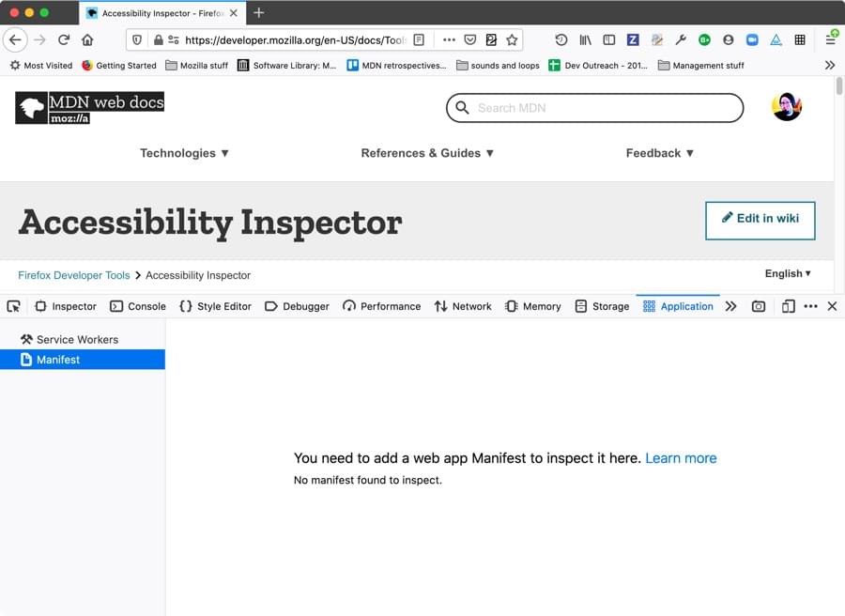This screenshot has width=845, height=616.
Task: Open DevTools customize three-dots menu
Action: (810, 306)
